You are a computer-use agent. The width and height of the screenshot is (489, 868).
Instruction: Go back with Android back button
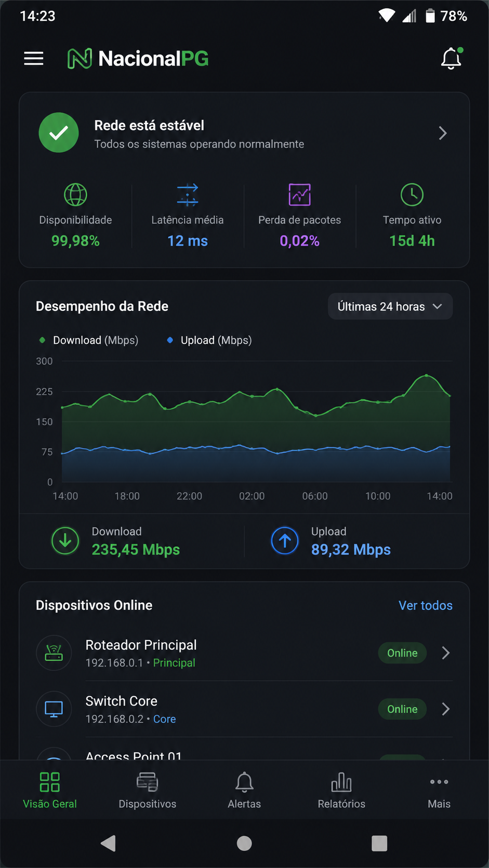click(108, 844)
